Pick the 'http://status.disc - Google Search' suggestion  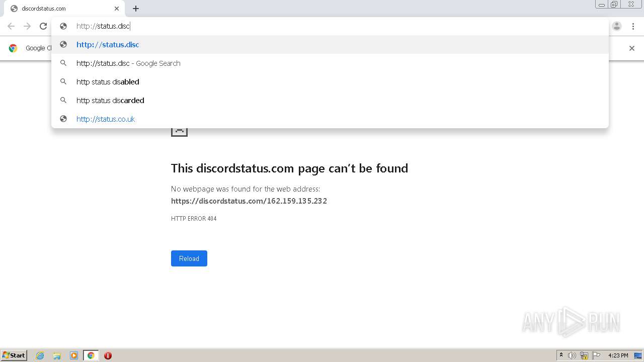click(330, 63)
